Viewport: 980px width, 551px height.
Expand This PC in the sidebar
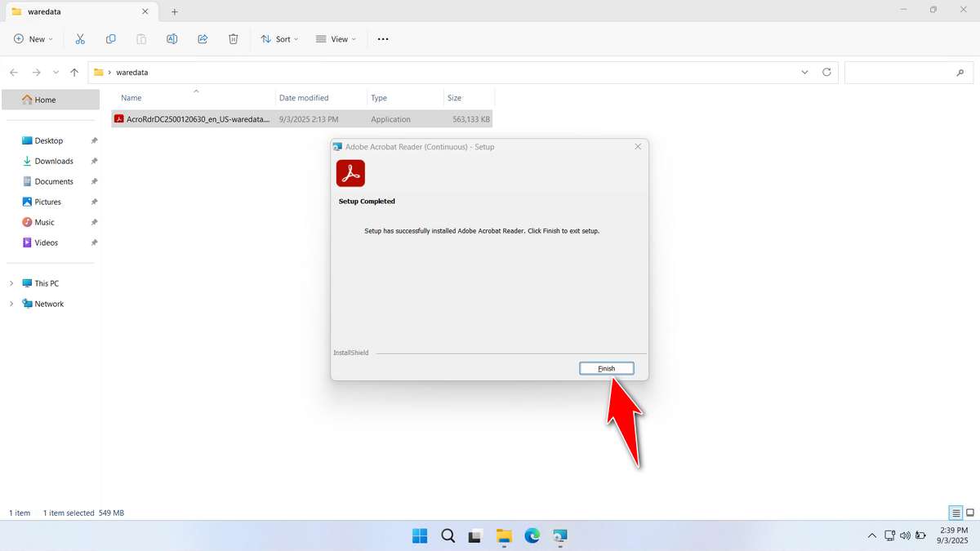coord(11,282)
